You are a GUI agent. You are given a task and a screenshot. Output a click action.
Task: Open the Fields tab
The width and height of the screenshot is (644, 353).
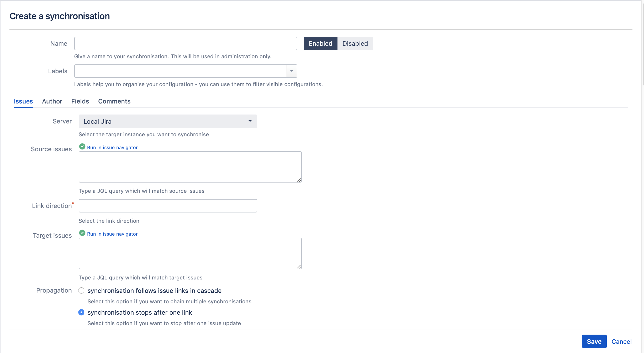80,101
